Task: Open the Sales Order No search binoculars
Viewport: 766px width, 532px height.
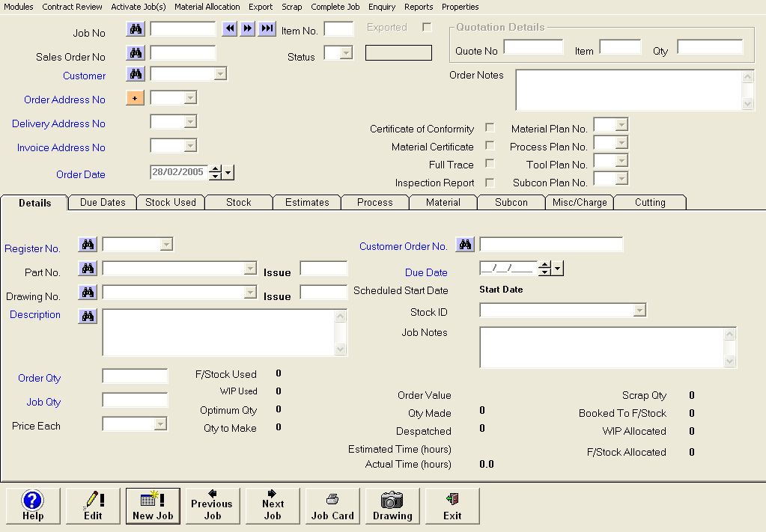Action: pos(136,52)
